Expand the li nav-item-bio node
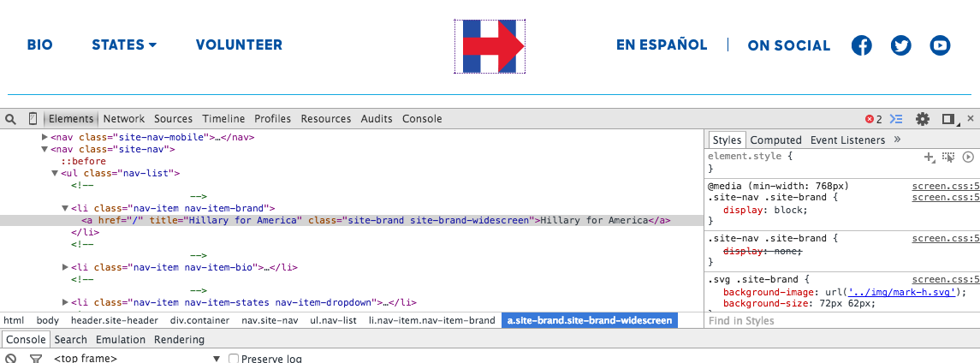The width and height of the screenshot is (980, 363). (x=65, y=267)
